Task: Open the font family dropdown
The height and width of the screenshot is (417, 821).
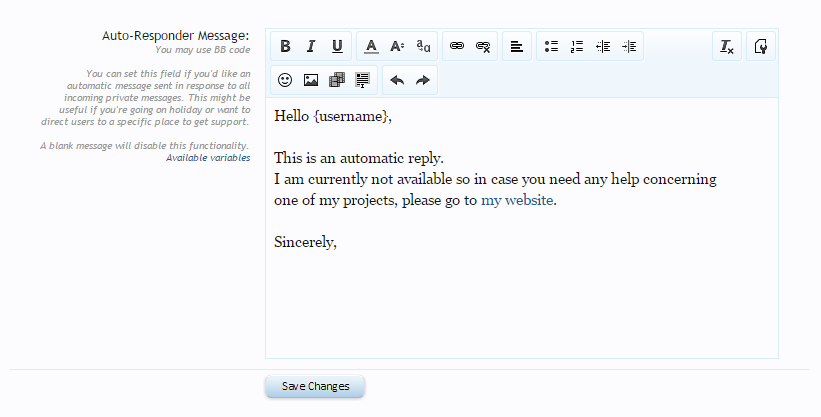Action: tap(423, 46)
